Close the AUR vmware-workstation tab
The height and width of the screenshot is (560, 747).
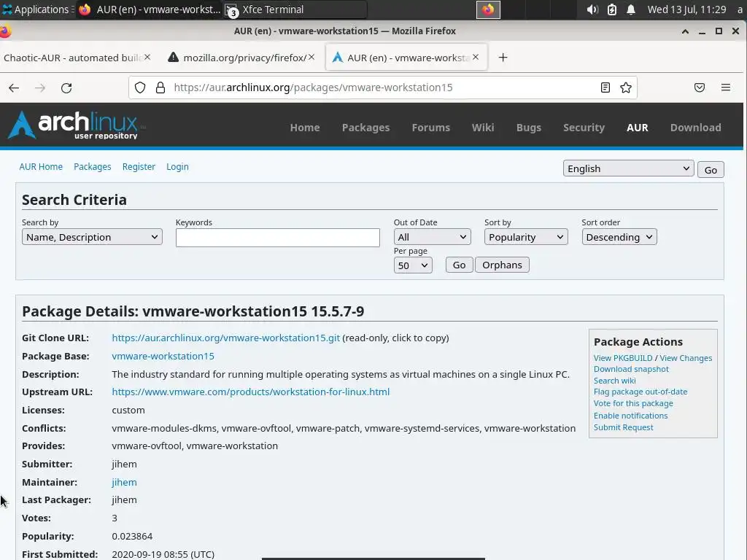point(476,57)
